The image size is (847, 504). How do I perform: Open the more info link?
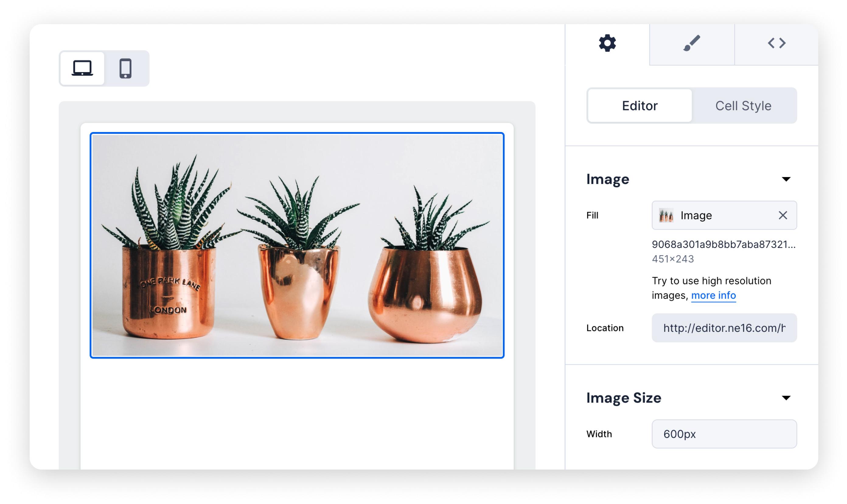(x=713, y=295)
